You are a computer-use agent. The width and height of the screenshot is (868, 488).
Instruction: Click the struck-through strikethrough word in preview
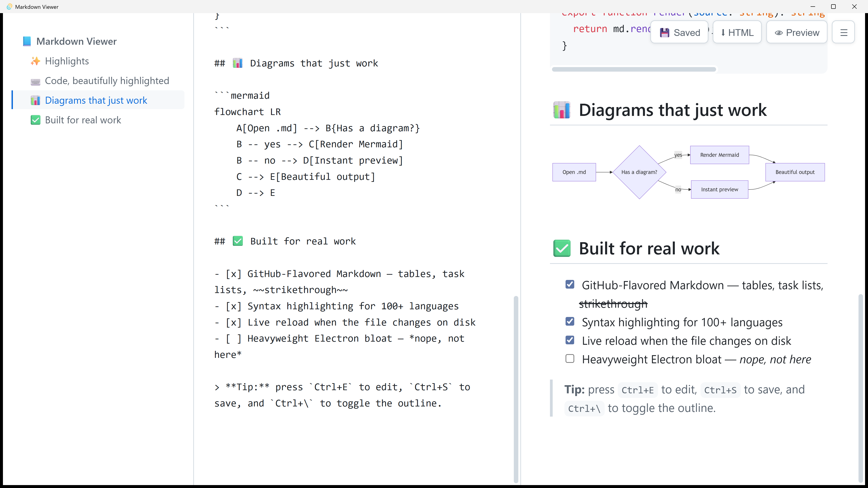[613, 304]
